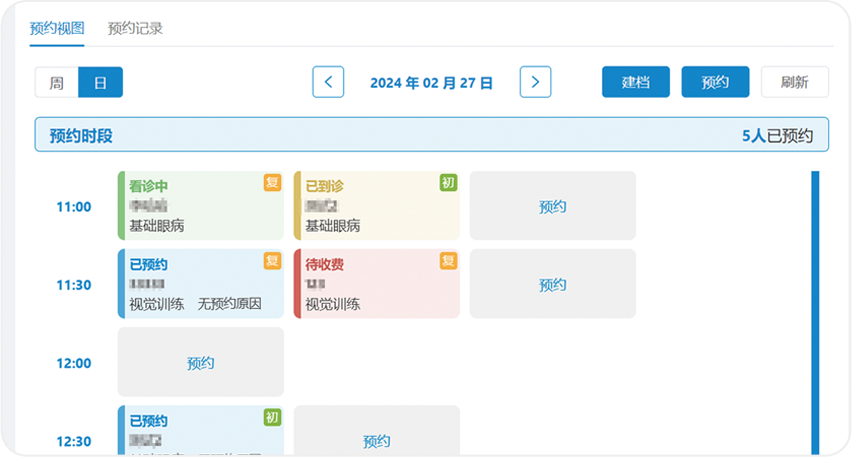Viewport: 852px width, 457px height.
Task: Click the blue vertical scrollbar on right
Action: (x=815, y=310)
